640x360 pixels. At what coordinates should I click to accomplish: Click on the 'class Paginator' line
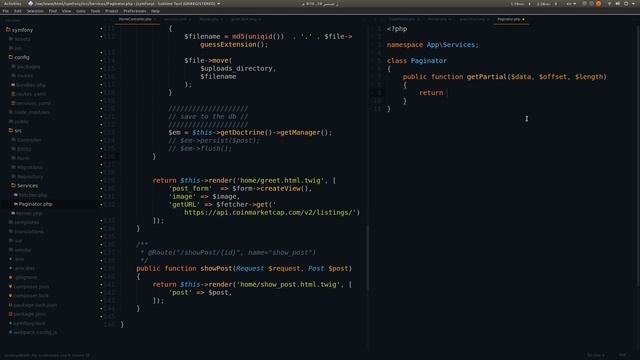tap(417, 60)
